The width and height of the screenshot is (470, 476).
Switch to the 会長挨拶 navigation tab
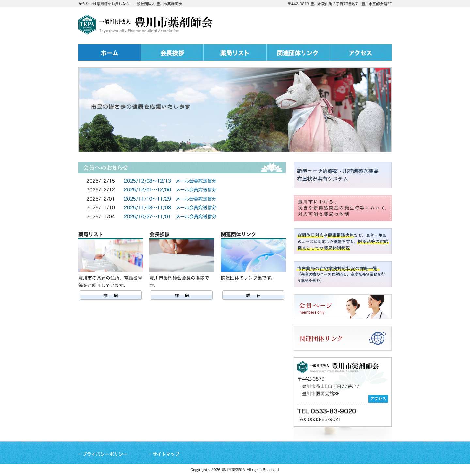pyautogui.click(x=172, y=53)
